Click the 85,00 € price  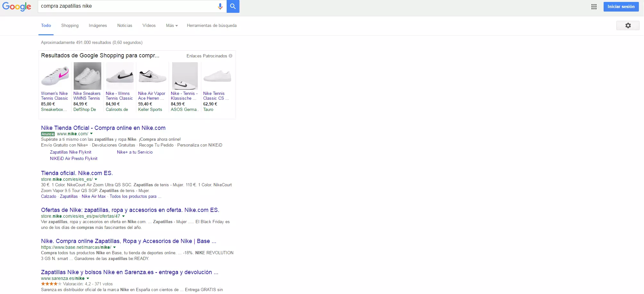coord(48,104)
